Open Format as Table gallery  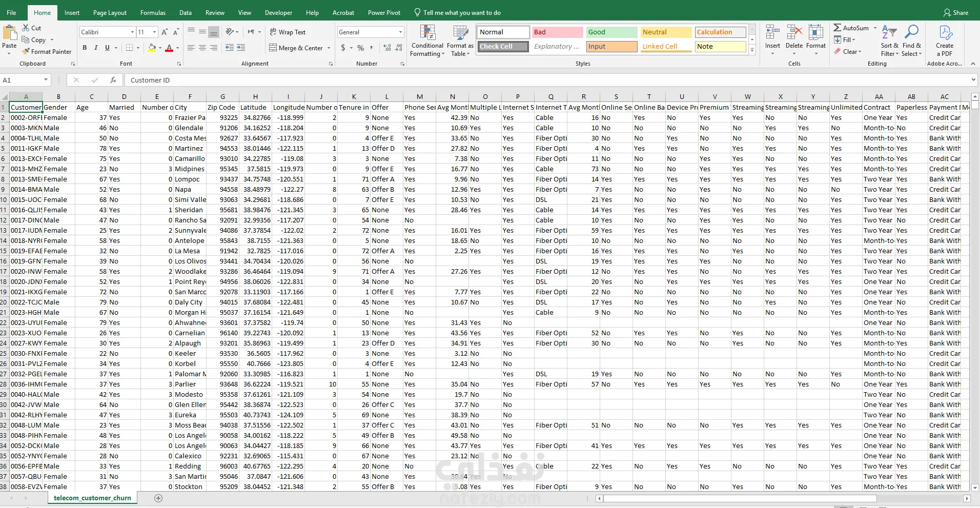click(460, 41)
